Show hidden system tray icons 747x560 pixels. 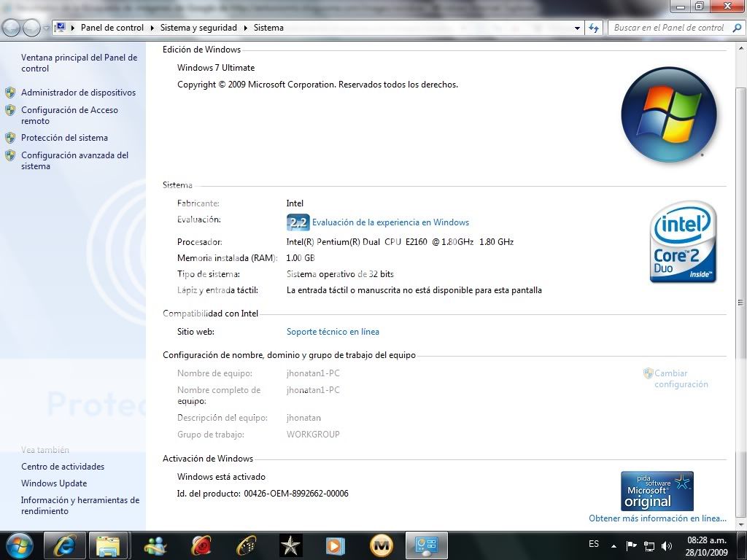[614, 545]
